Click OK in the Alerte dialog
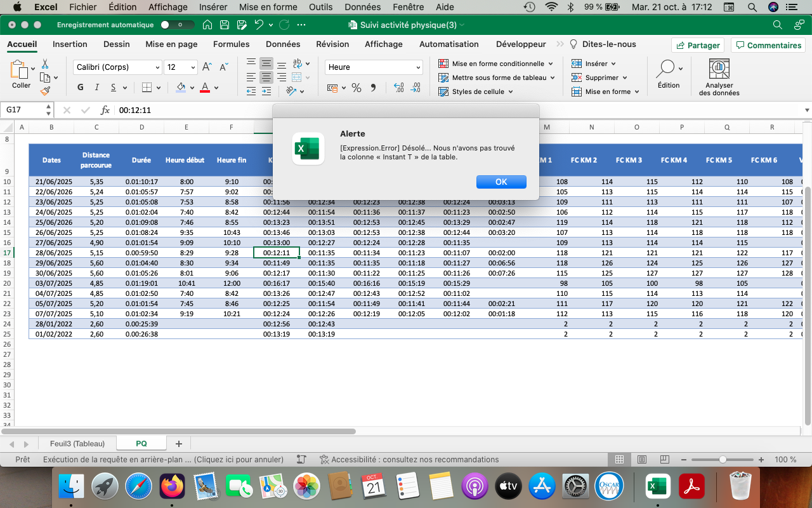 click(x=501, y=182)
